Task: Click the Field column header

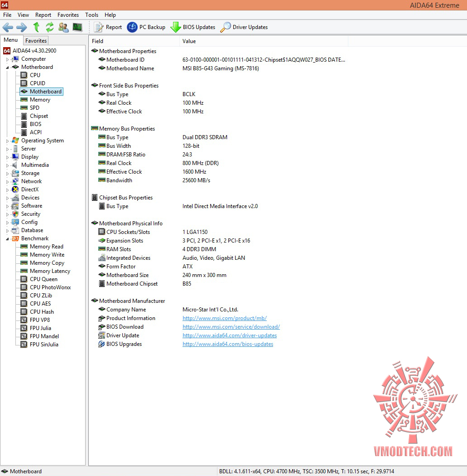Action: pyautogui.click(x=135, y=41)
